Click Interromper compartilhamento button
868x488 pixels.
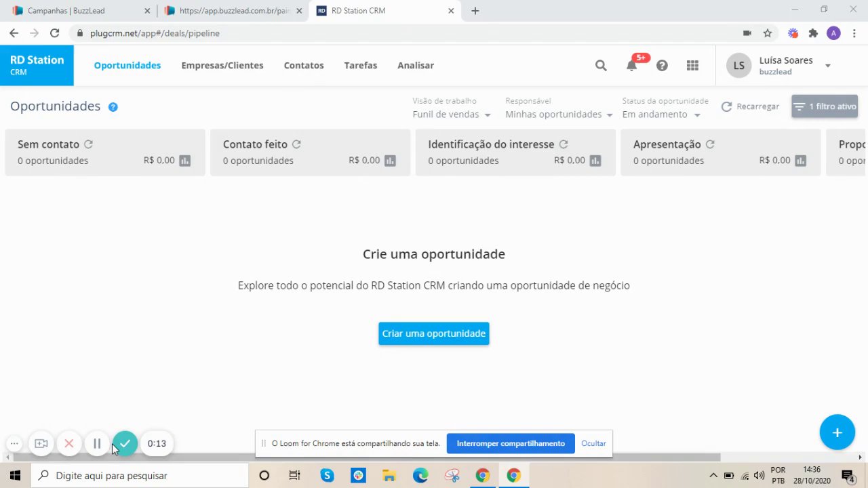[x=511, y=443]
